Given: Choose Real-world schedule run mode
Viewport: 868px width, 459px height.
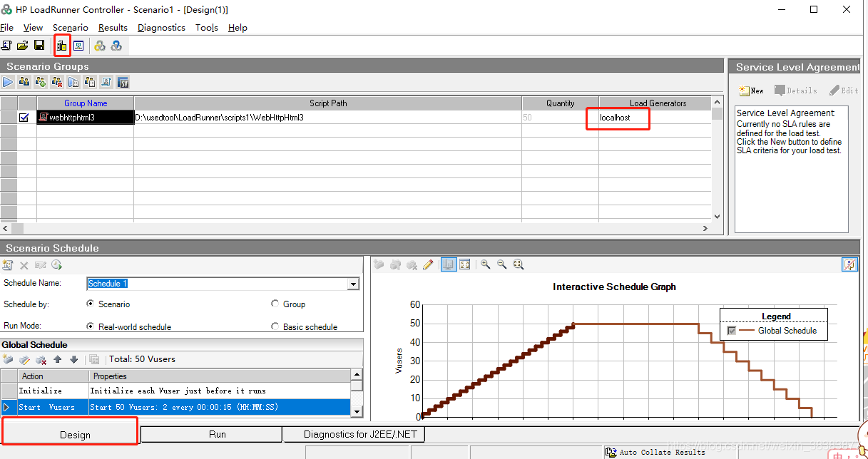Looking at the screenshot, I should (91, 326).
